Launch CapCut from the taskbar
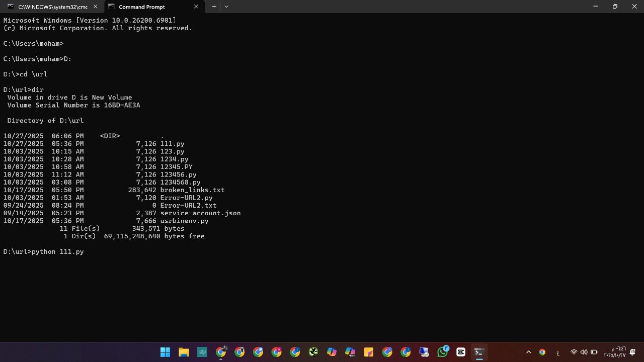The width and height of the screenshot is (644, 362). pos(461,352)
